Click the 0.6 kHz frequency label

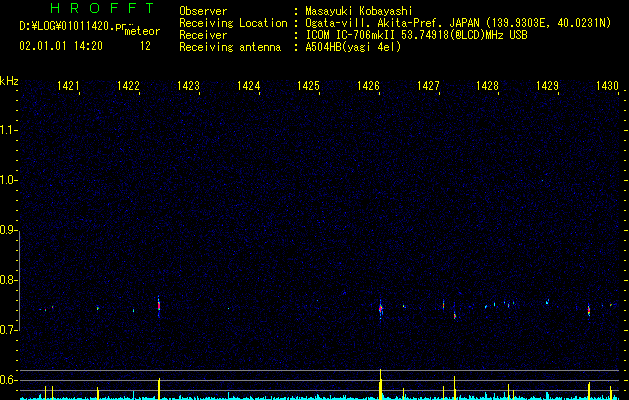(x=8, y=380)
